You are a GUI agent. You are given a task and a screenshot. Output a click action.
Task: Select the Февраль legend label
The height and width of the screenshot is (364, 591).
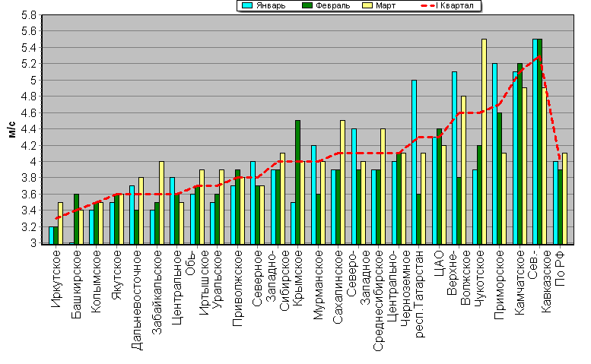pyautogui.click(x=333, y=5)
